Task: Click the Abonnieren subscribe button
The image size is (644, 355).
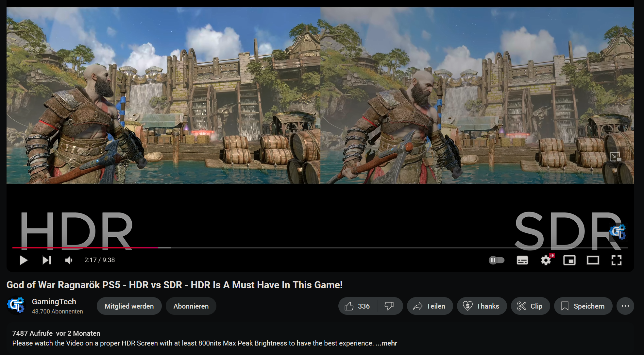Action: [x=191, y=306]
